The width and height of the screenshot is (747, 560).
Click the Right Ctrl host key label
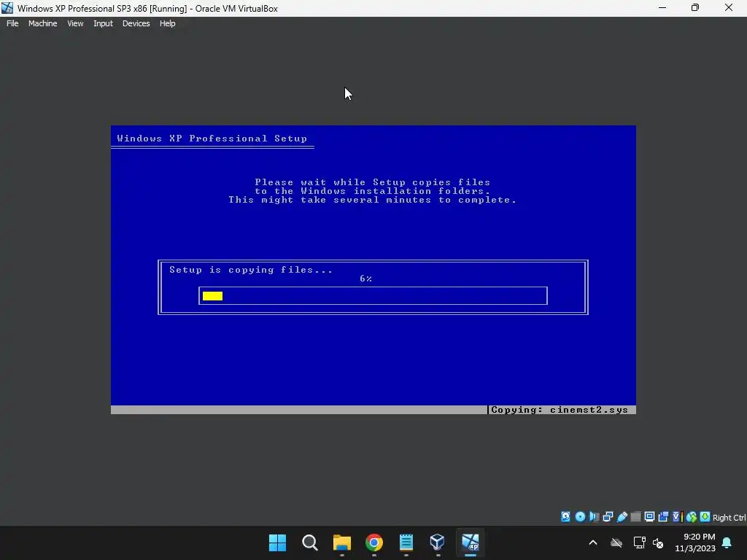coord(729,518)
